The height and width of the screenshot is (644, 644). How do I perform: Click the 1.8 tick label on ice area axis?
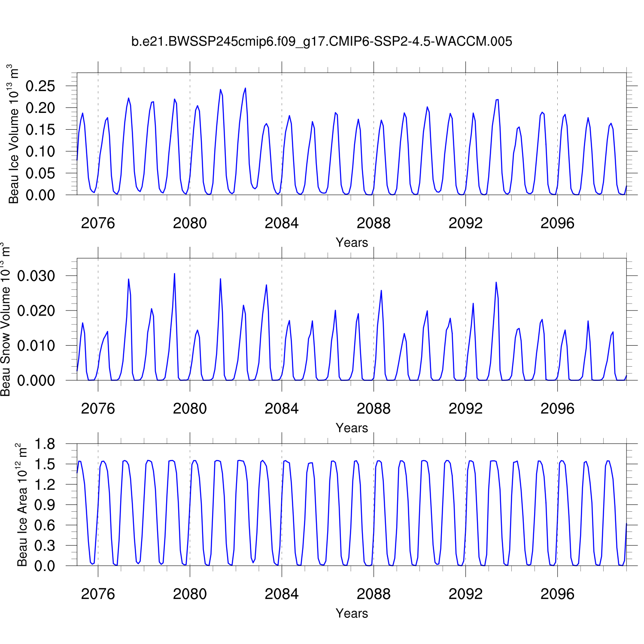(x=45, y=444)
